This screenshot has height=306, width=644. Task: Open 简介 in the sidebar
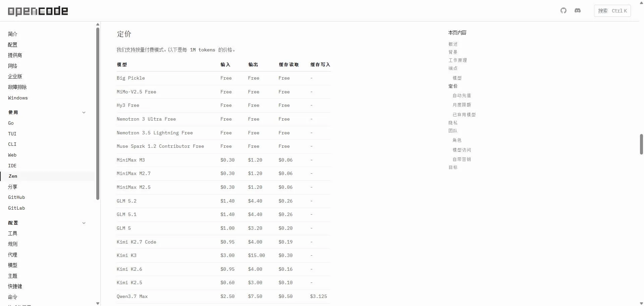click(x=13, y=34)
